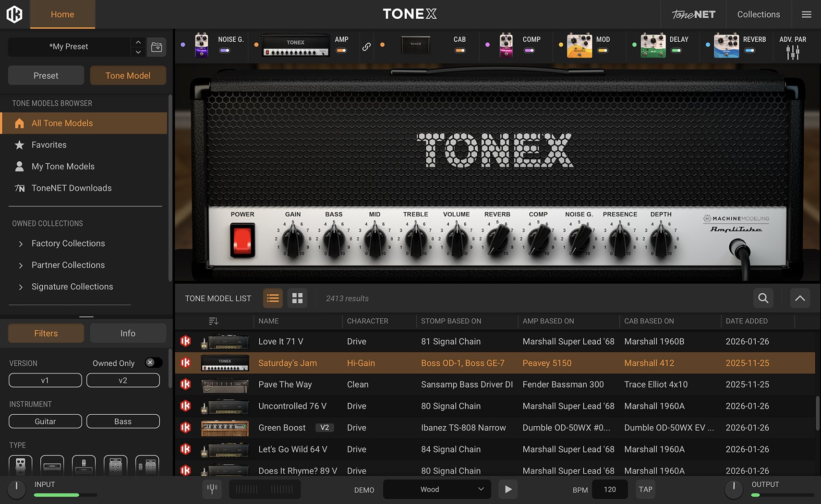
Task: Open the hamburger menu at top right
Action: click(x=807, y=14)
